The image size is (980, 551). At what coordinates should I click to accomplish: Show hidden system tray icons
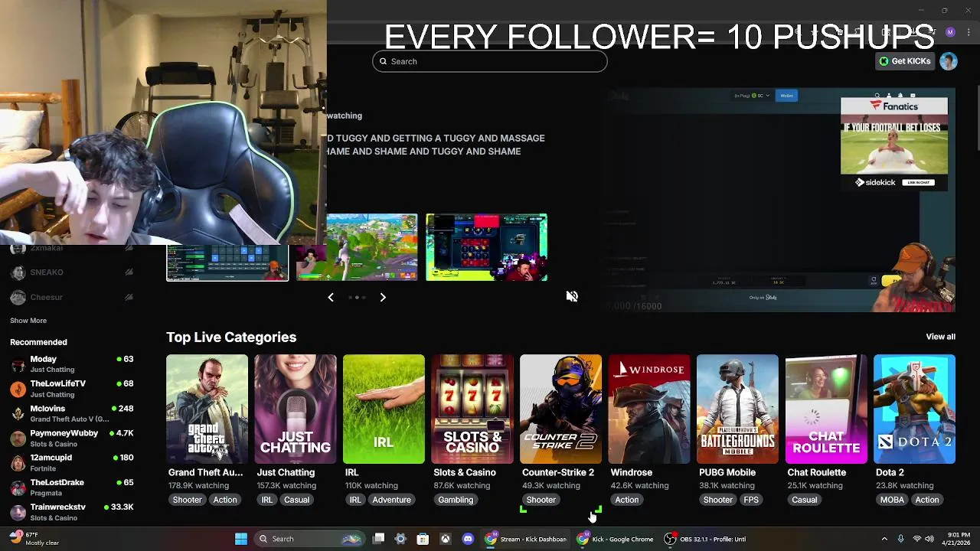[x=884, y=539]
